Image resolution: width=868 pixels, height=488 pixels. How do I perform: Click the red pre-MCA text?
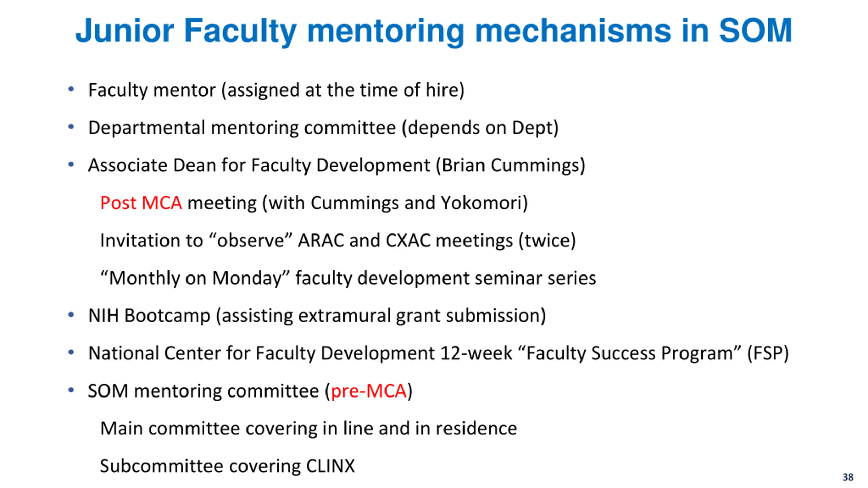click(369, 391)
